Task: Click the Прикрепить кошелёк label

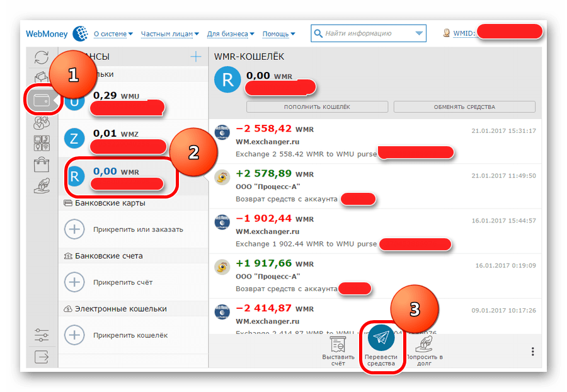Action: pos(130,335)
